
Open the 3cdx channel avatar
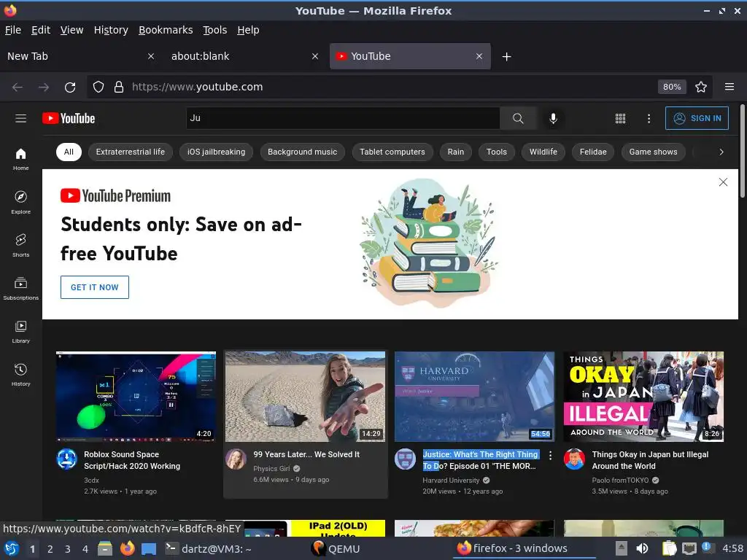point(66,459)
